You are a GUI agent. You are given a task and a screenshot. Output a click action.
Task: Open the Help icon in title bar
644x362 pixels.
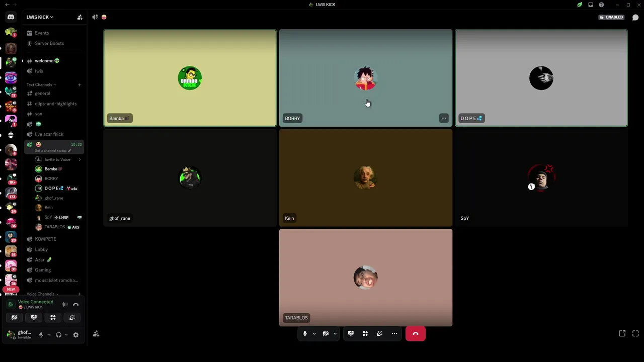tap(601, 5)
